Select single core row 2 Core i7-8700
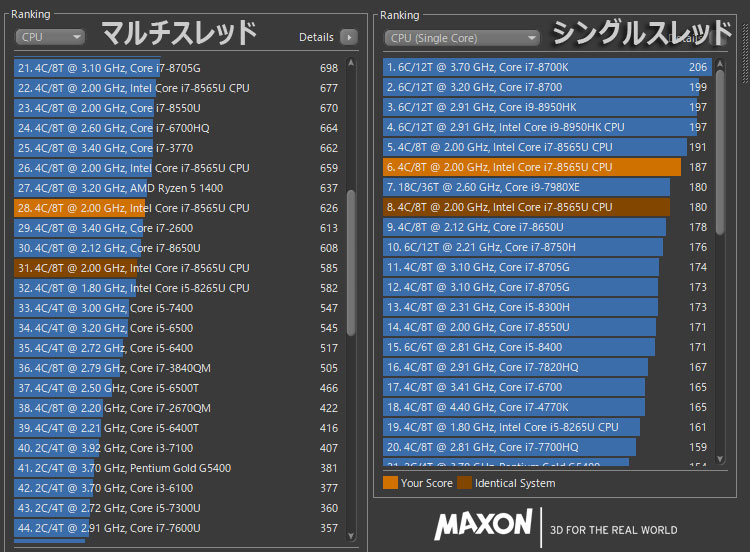 click(547, 87)
